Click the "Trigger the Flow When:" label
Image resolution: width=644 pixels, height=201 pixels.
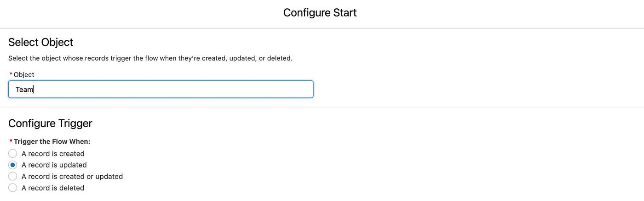coord(52,141)
